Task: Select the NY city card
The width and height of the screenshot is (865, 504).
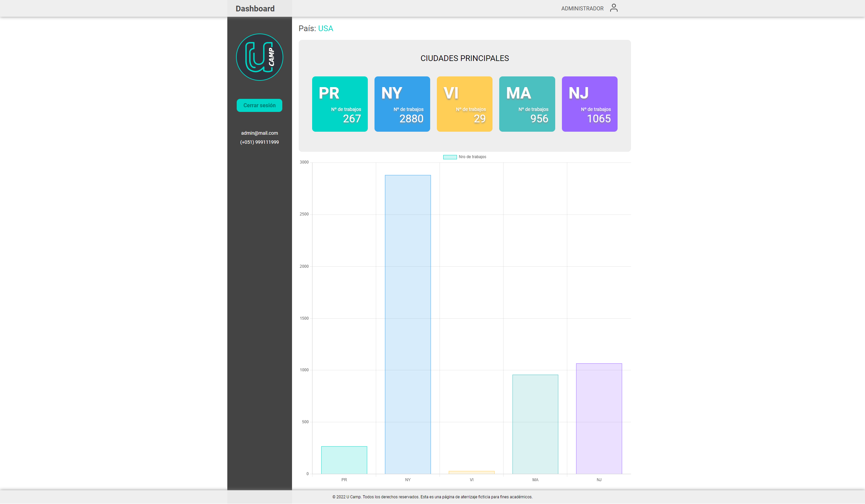Action: [x=402, y=104]
